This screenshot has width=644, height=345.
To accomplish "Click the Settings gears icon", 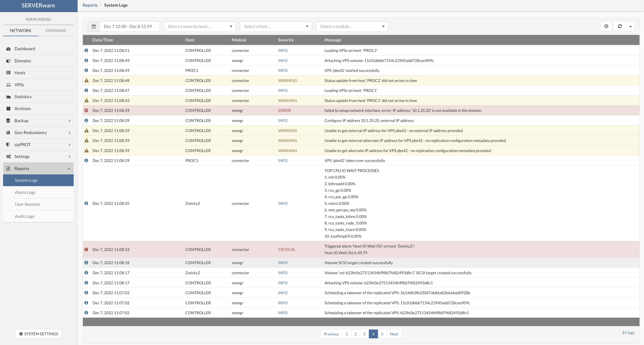I will (x=8, y=156).
